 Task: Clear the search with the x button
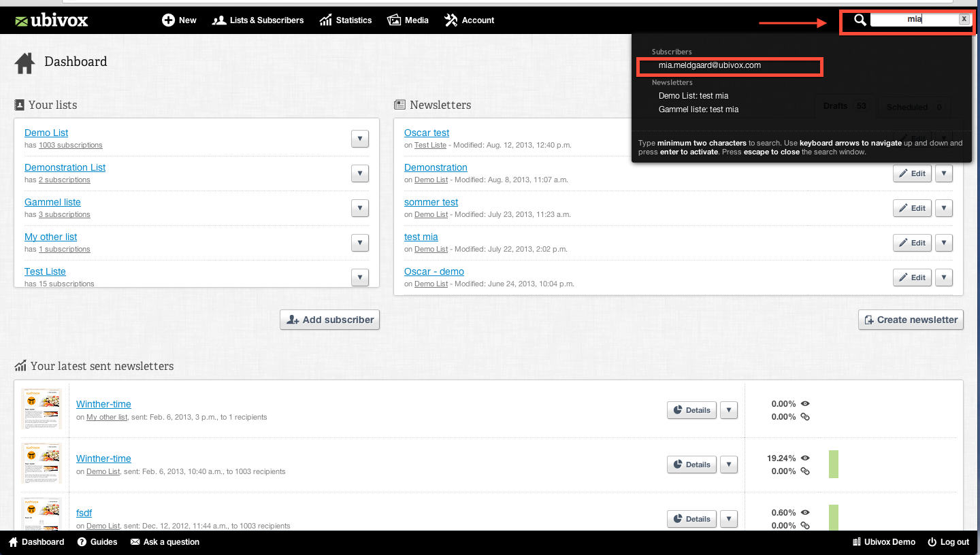pyautogui.click(x=964, y=19)
